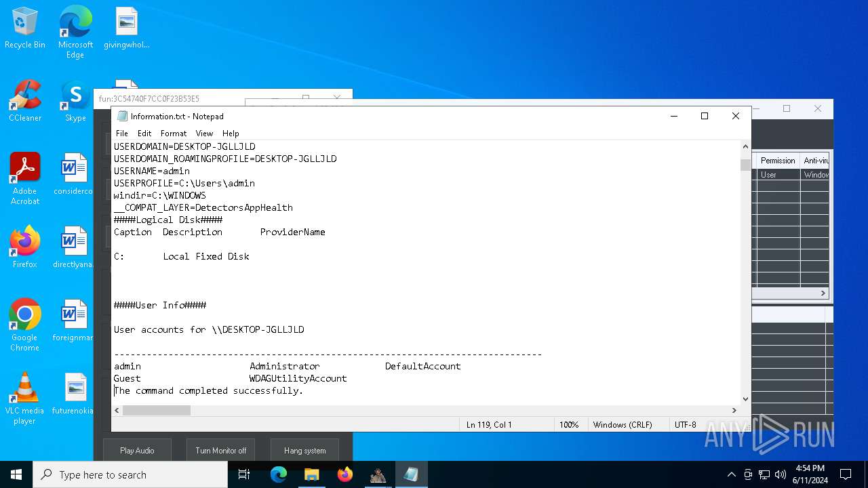
Task: Open File Explorer from the taskbar
Action: [312, 474]
